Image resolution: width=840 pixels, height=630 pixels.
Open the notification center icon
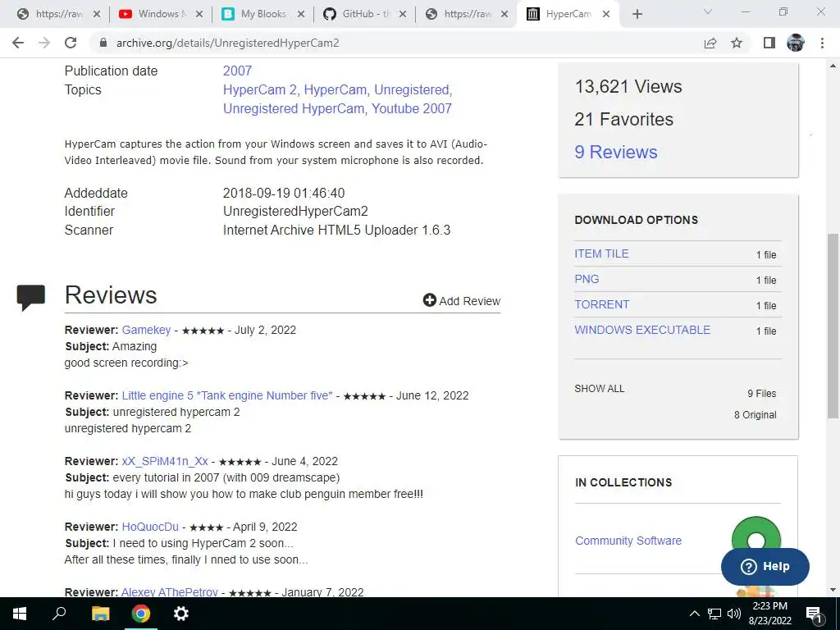pos(815,614)
